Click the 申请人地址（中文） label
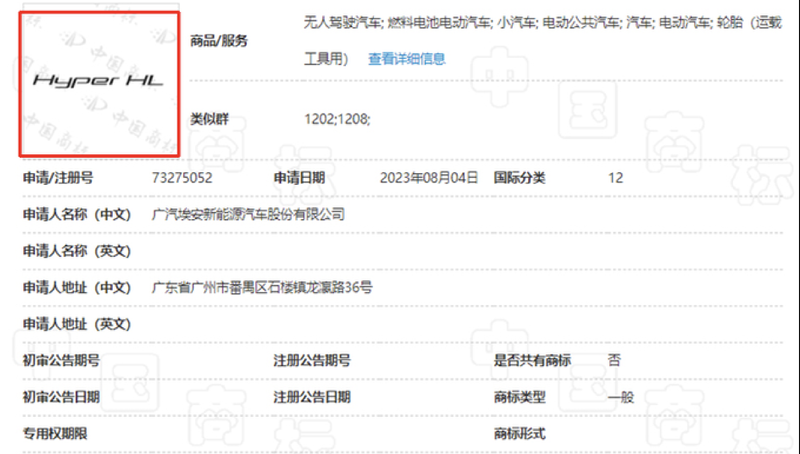 click(77, 287)
